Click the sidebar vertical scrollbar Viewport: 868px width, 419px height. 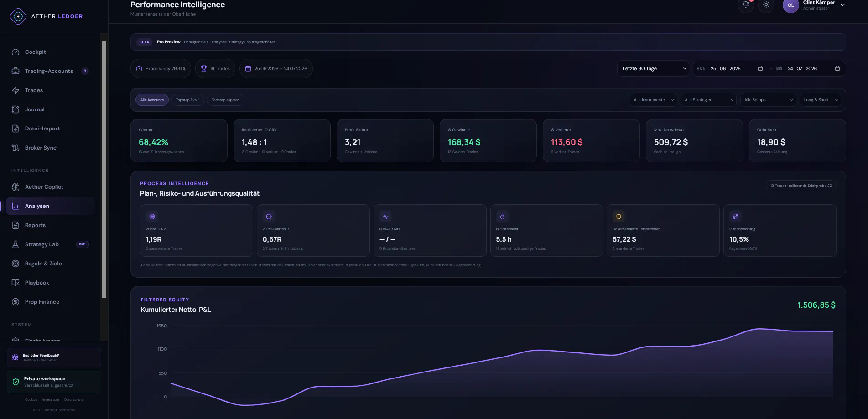(104, 169)
